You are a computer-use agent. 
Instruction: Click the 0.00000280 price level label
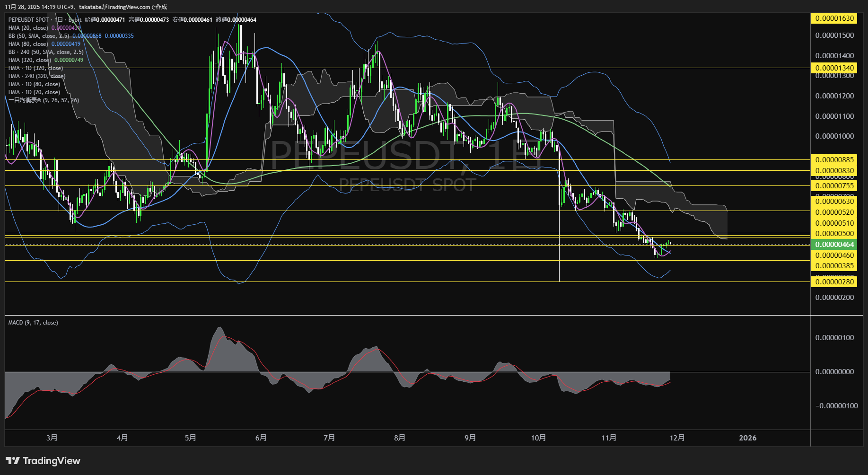coord(834,282)
